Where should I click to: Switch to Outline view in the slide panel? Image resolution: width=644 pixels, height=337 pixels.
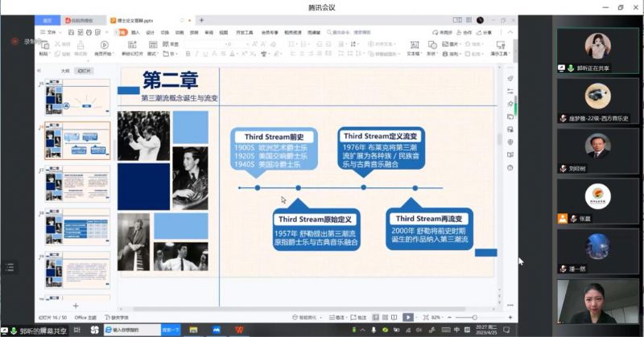[65, 71]
